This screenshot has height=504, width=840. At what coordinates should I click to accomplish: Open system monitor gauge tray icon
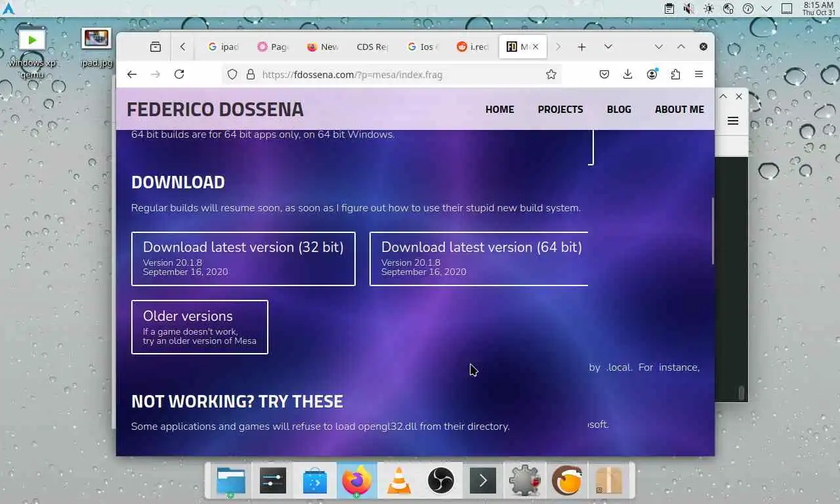click(747, 9)
